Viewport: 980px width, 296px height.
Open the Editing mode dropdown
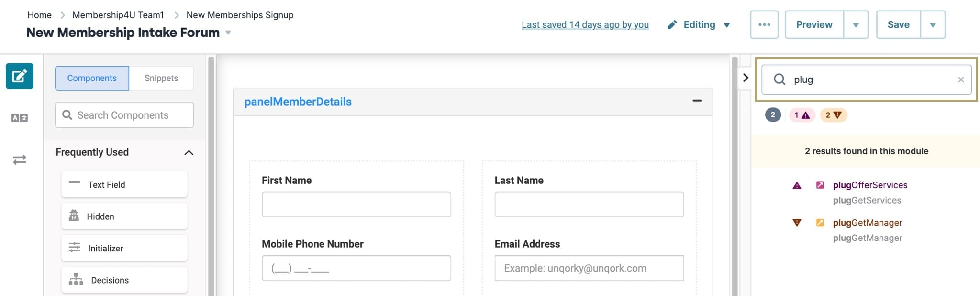click(699, 24)
